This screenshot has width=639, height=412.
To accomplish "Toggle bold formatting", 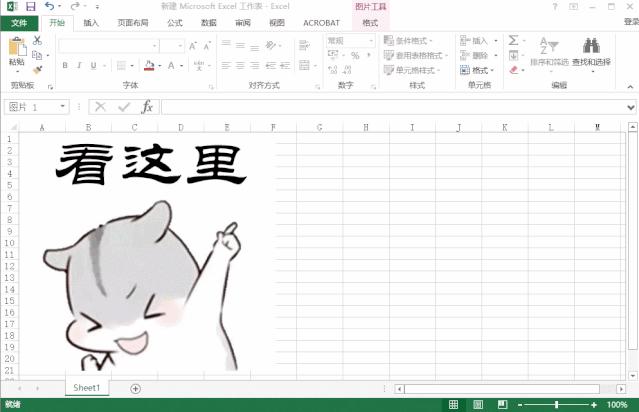I will point(65,65).
